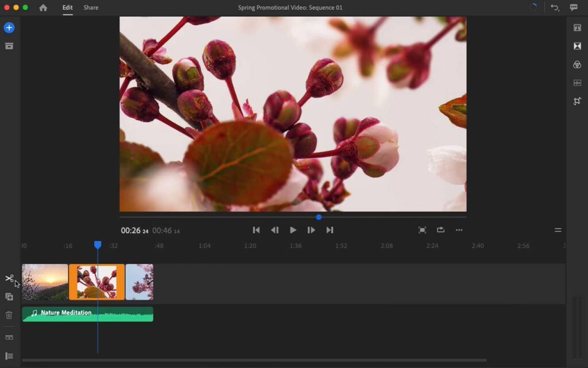Toggle fullscreen preview
The image size is (588, 368).
point(422,230)
